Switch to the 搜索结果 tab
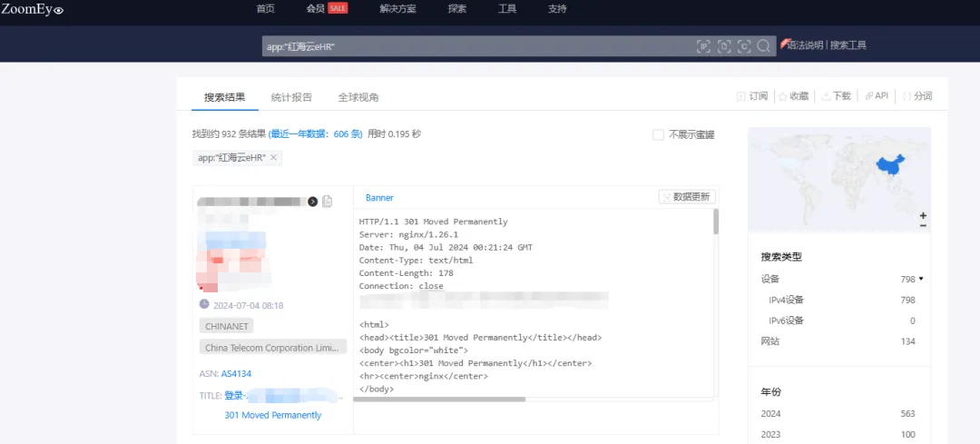 224,97
